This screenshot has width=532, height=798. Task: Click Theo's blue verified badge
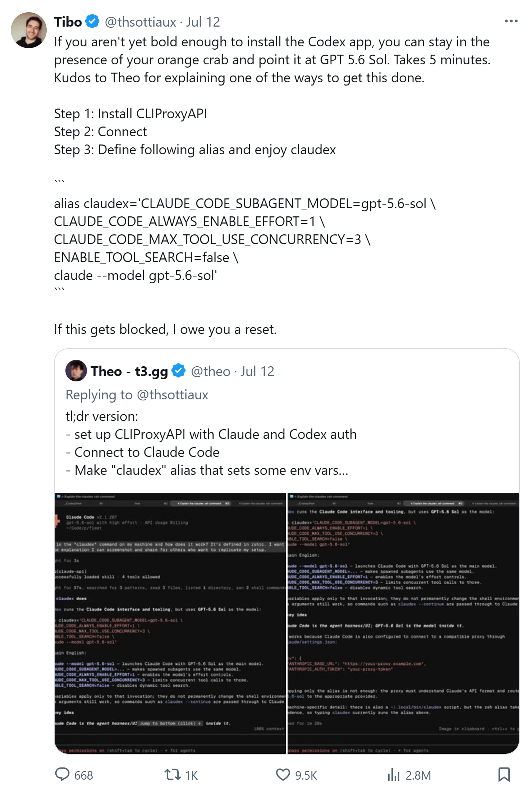pyautogui.click(x=179, y=371)
